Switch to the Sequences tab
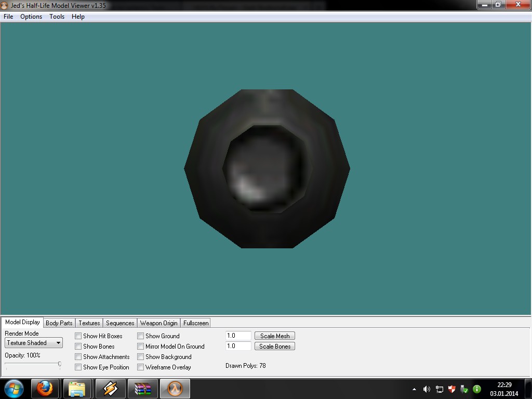 120,323
